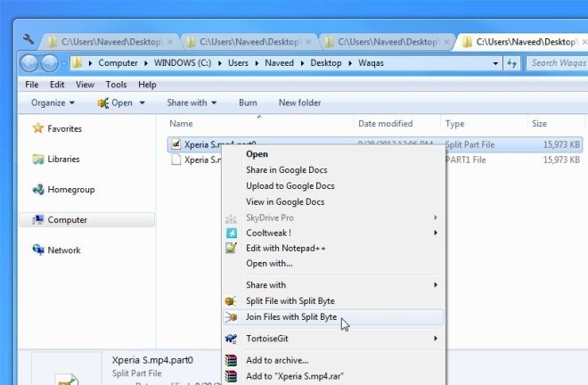This screenshot has height=385, width=588.
Task: Click the wrench settings icon beside the tabs
Action: [x=29, y=39]
